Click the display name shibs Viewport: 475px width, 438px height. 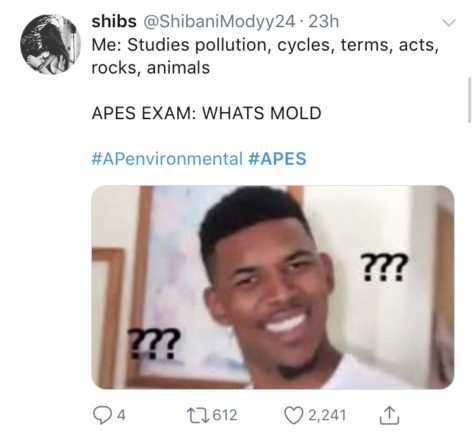click(x=114, y=22)
